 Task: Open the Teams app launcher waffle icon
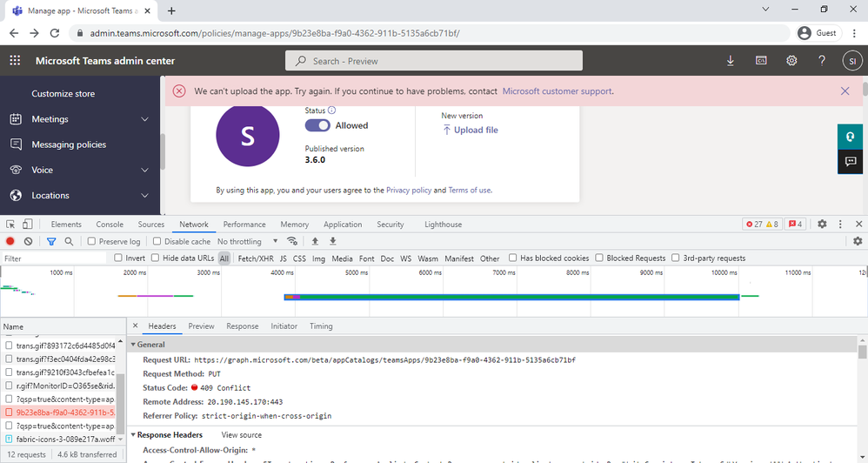coord(15,60)
